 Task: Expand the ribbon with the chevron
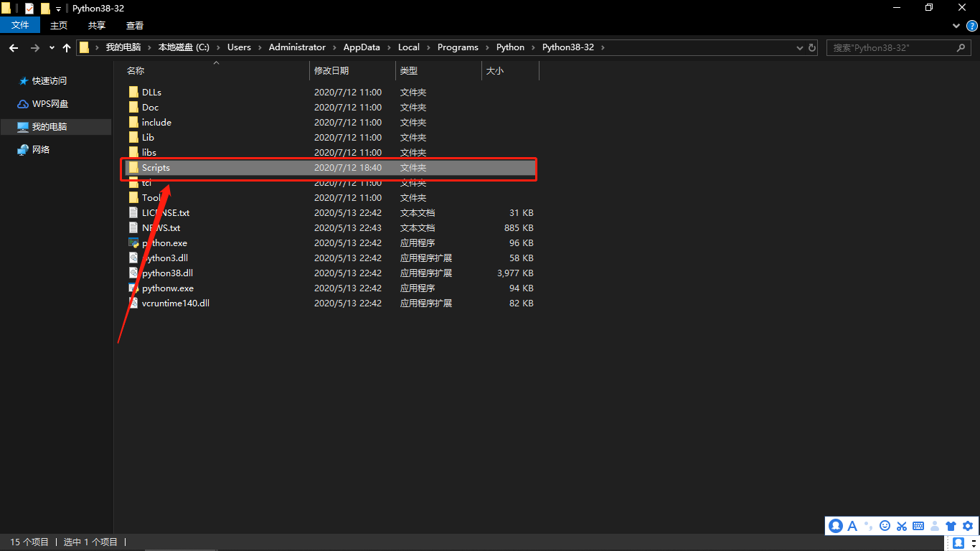pos(956,25)
